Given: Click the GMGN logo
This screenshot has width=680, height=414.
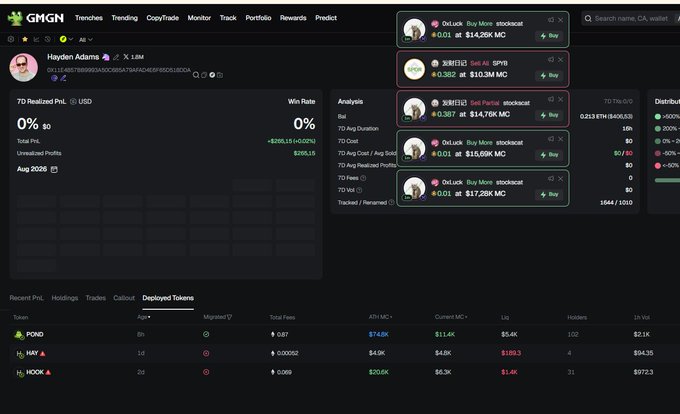Looking at the screenshot, I should (36, 18).
